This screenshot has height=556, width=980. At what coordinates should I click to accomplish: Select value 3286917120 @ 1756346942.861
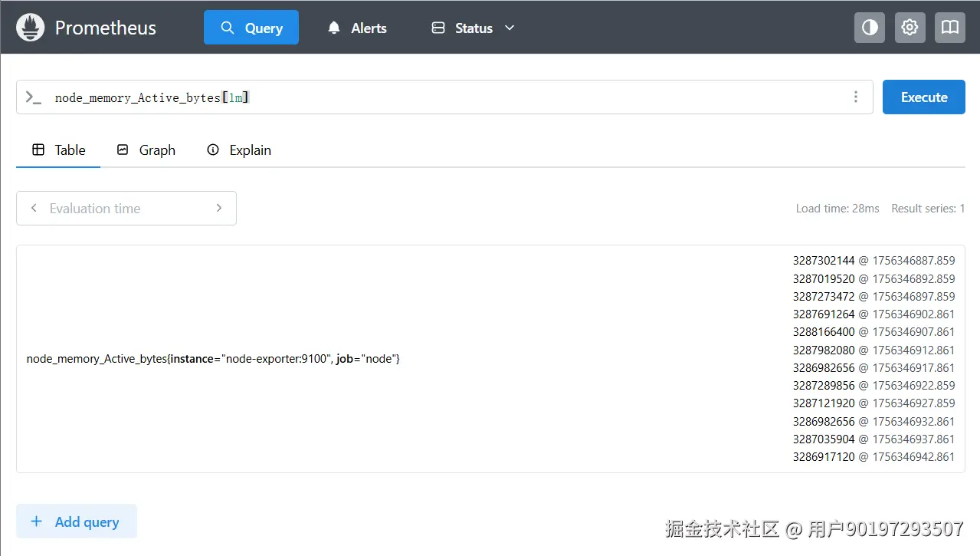(874, 457)
